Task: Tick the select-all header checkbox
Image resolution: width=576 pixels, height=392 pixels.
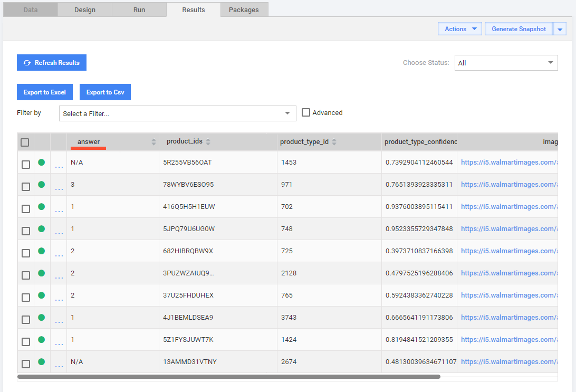Action: (x=25, y=142)
